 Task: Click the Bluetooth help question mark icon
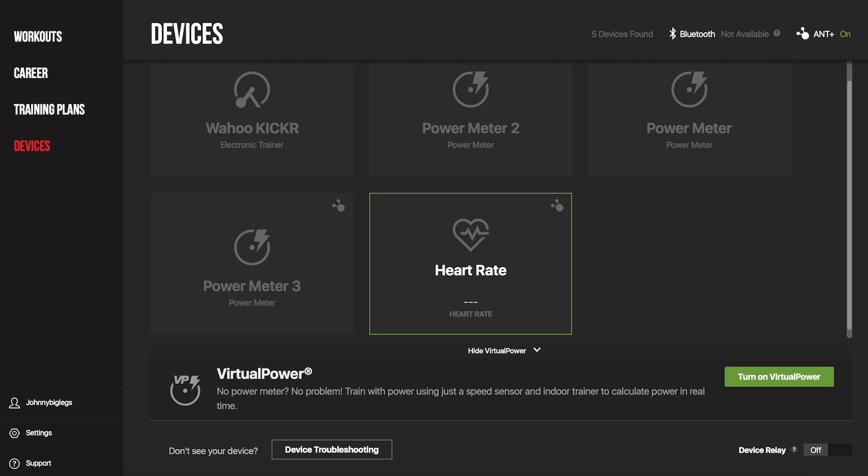click(777, 34)
